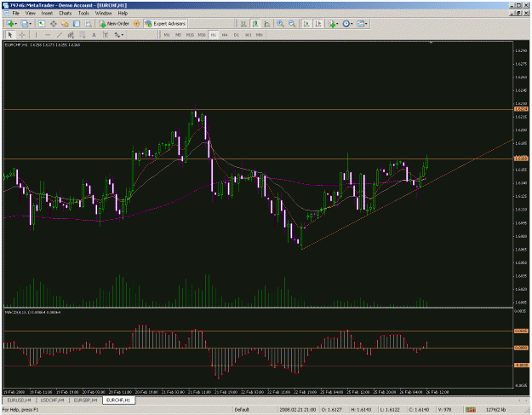
Task: Open the File menu
Action: pos(15,14)
